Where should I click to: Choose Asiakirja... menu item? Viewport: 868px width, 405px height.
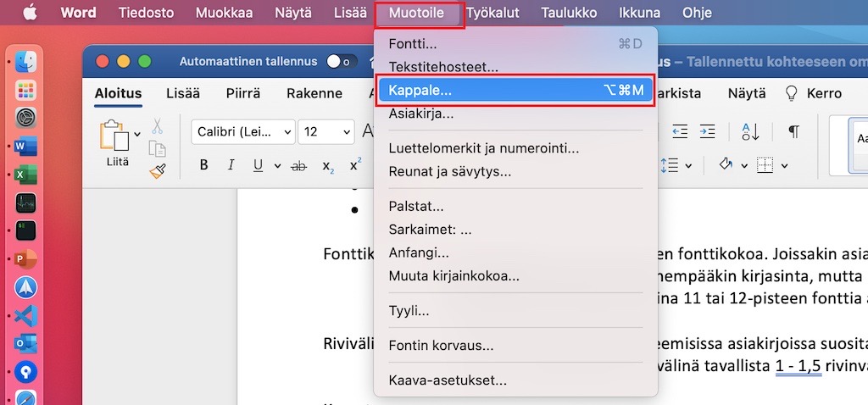point(515,114)
